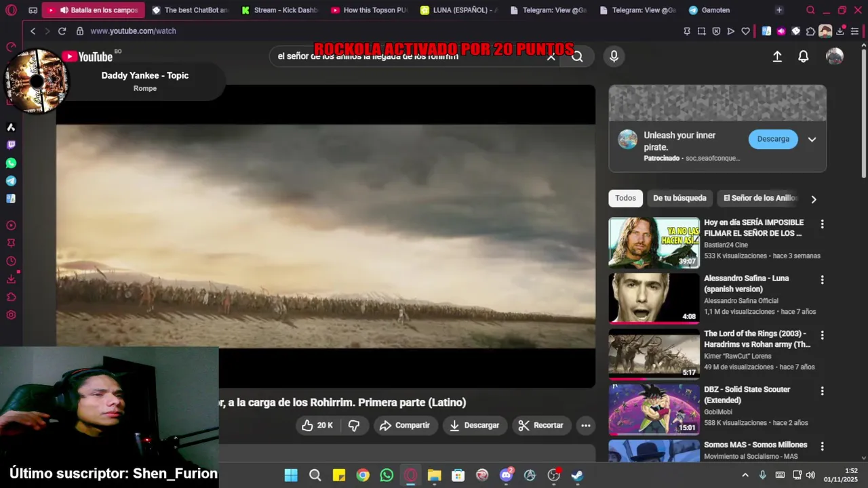Open the translate extension icon
Viewport: 868px width, 488px height.
pyautogui.click(x=766, y=31)
